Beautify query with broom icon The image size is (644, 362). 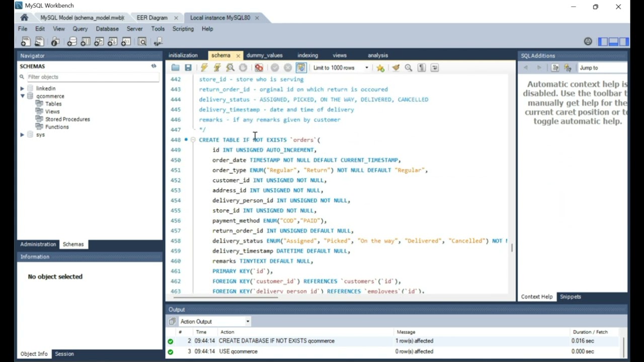pyautogui.click(x=395, y=68)
